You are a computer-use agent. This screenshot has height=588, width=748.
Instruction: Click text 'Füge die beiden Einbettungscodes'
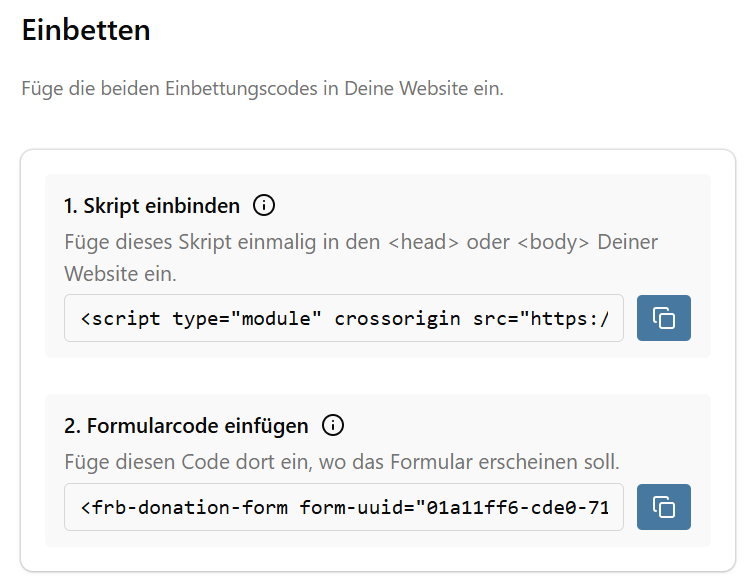click(169, 89)
